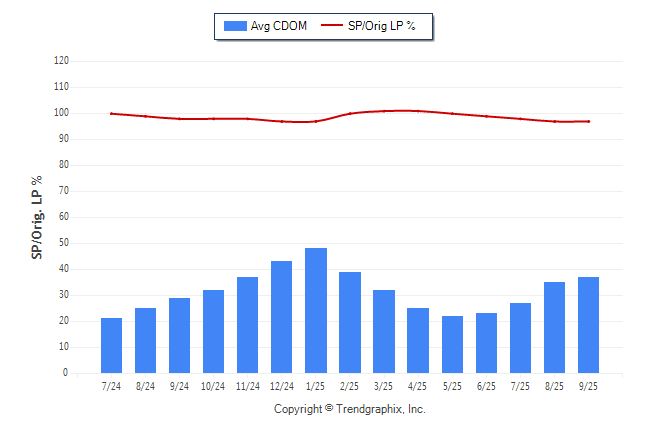Select the tallest bar for 1/25
The image size is (646, 434).
coord(316,310)
